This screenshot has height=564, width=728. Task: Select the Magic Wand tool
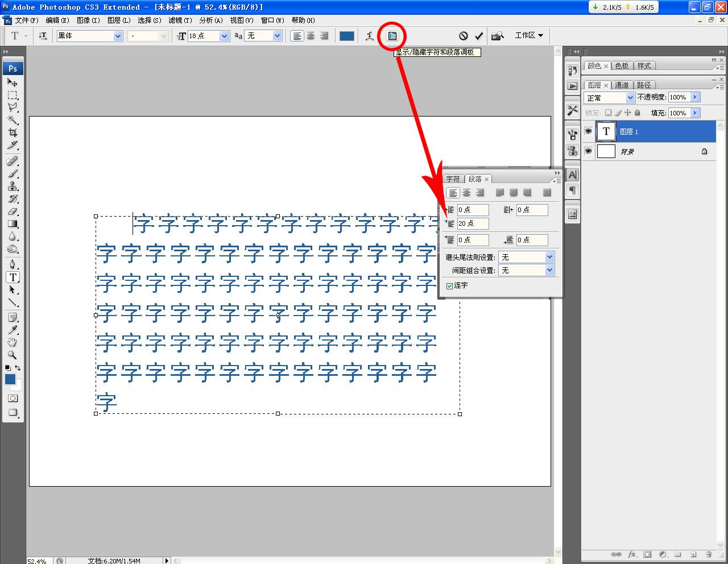point(13,119)
